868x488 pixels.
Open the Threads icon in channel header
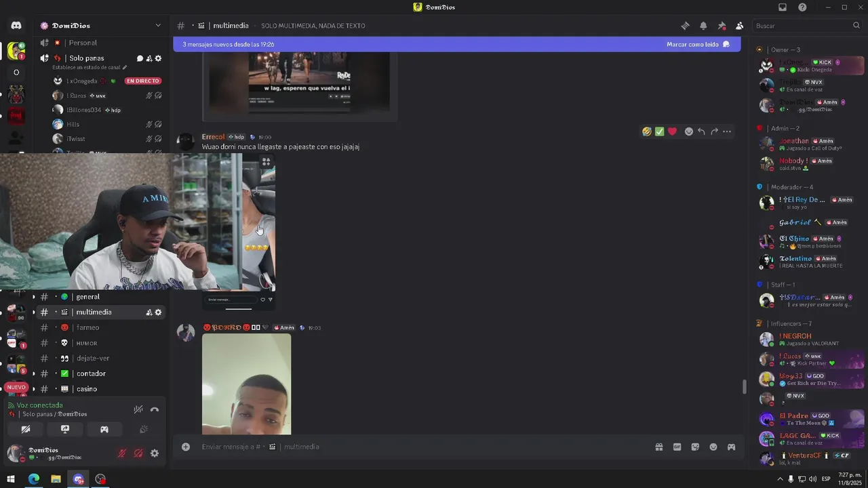pyautogui.click(x=685, y=26)
